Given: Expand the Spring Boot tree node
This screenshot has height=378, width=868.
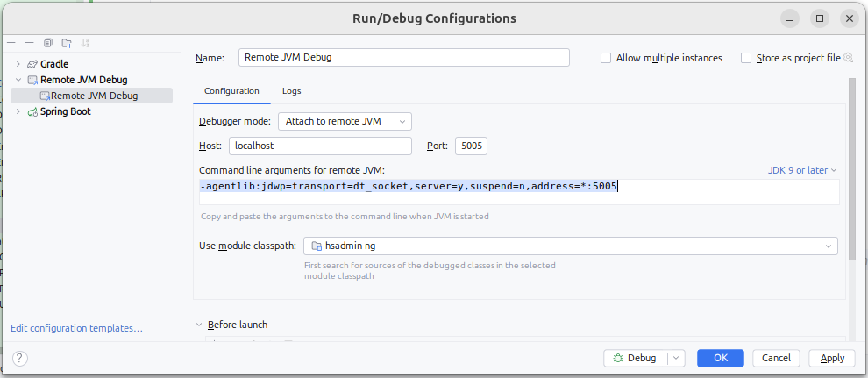Looking at the screenshot, I should click(18, 111).
